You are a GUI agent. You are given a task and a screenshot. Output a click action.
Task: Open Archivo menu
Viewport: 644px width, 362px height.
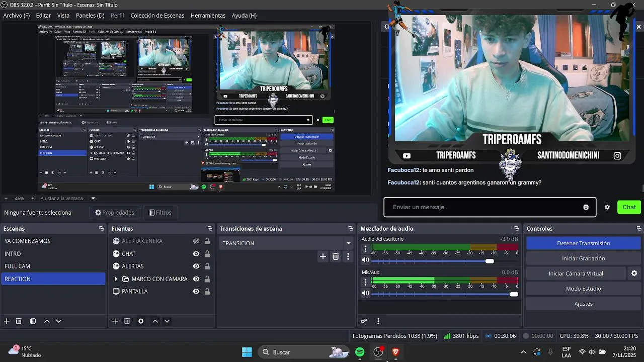[x=17, y=16]
